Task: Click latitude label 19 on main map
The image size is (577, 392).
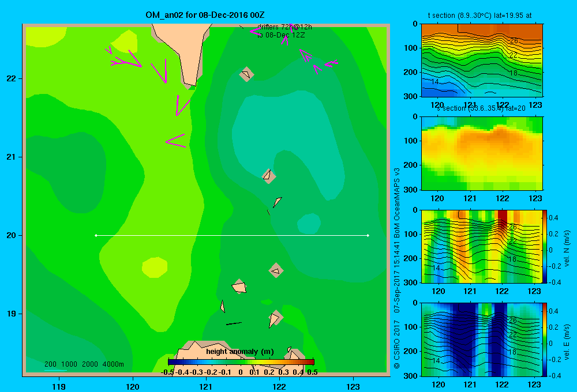Action: tap(12, 314)
